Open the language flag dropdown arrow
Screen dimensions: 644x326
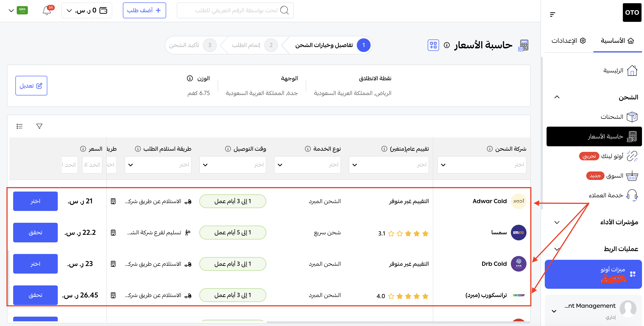(11, 10)
